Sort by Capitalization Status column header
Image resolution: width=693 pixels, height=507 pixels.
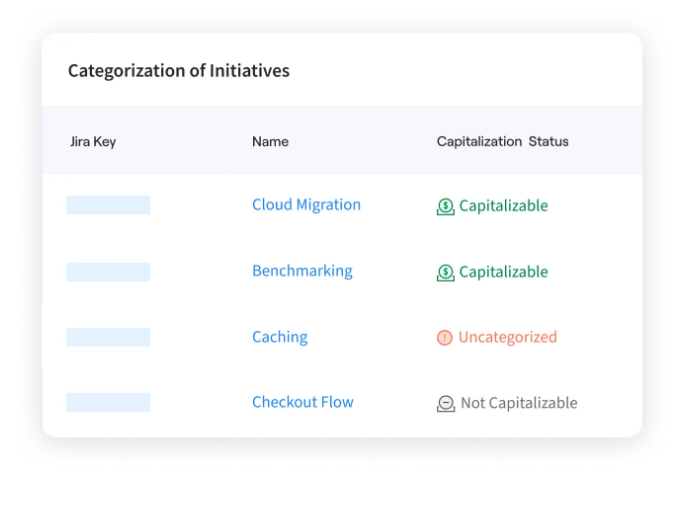click(503, 141)
